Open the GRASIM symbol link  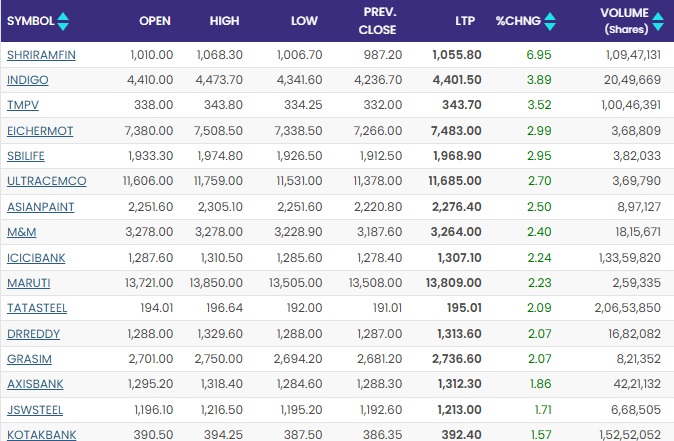point(27,360)
